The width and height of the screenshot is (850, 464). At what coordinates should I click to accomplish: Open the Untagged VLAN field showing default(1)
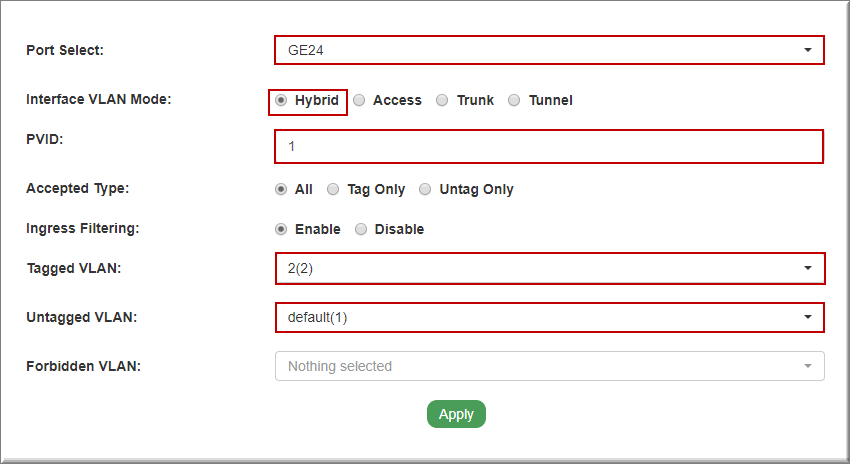pyautogui.click(x=540, y=318)
